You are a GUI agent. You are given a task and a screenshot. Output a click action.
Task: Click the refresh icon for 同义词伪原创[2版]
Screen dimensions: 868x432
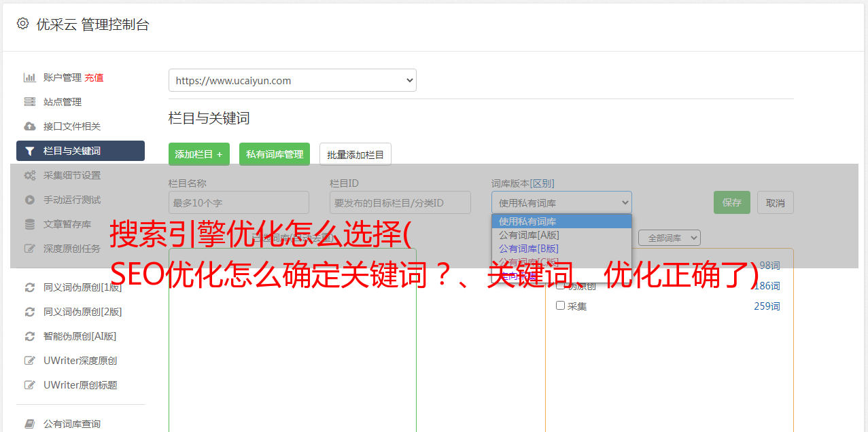point(30,312)
